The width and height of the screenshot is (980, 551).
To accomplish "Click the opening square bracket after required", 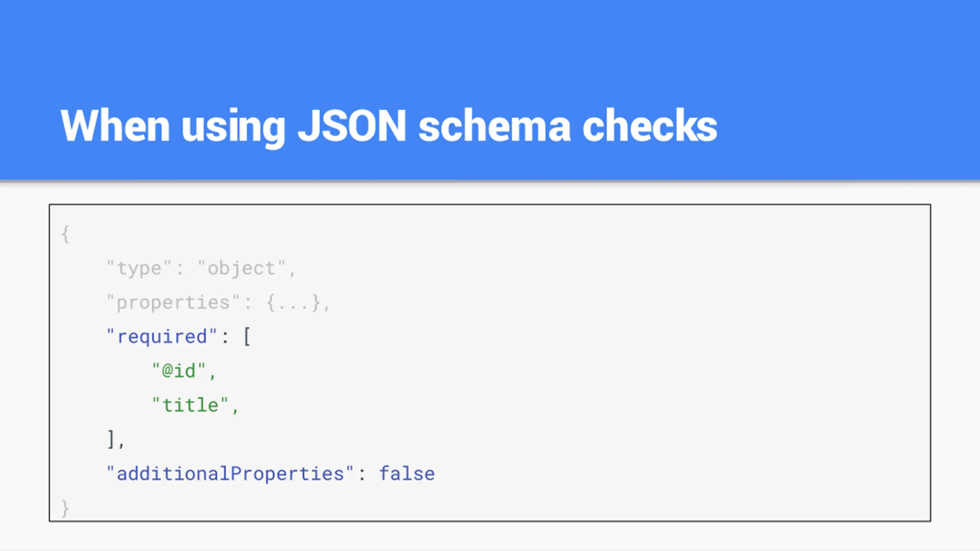I will click(247, 337).
